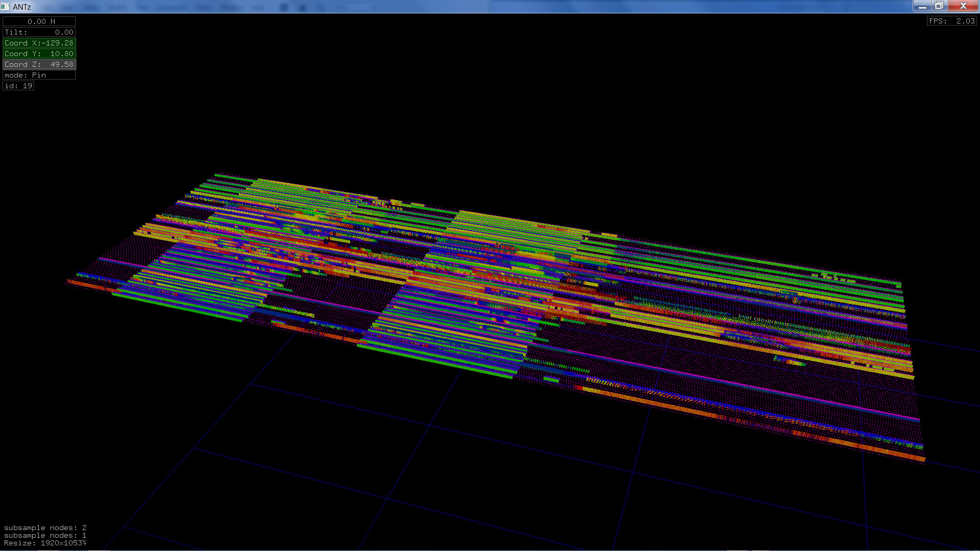Click the FPS counter readout

(951, 21)
